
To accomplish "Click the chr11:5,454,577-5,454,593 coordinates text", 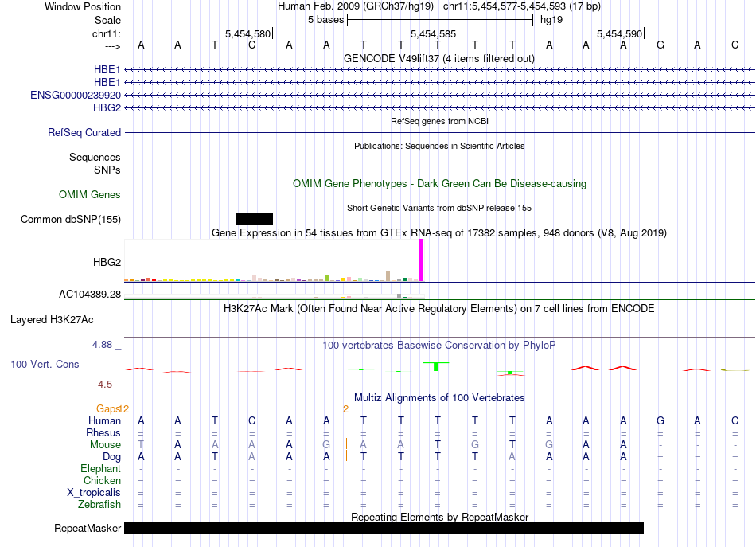I will click(x=522, y=6).
